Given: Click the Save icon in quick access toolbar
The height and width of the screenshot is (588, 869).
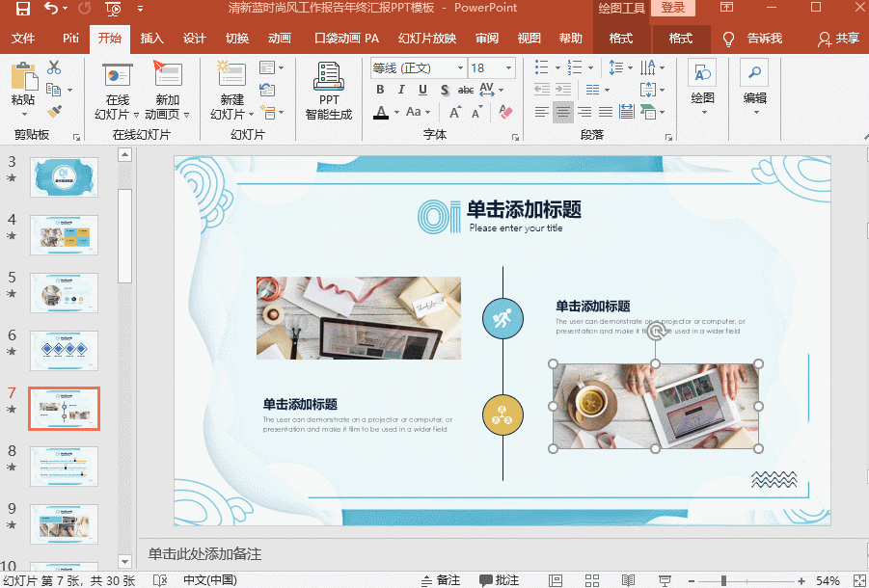Looking at the screenshot, I should pyautogui.click(x=22, y=9).
